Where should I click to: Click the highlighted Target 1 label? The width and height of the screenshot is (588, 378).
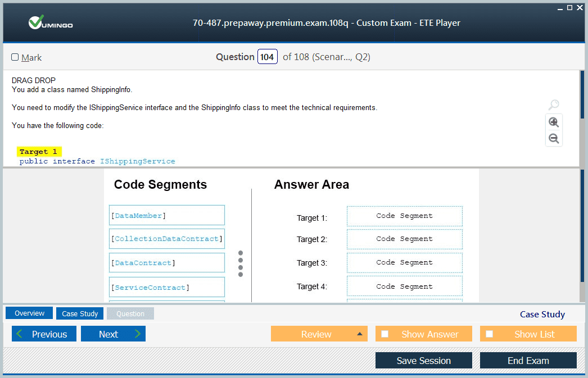coord(39,151)
